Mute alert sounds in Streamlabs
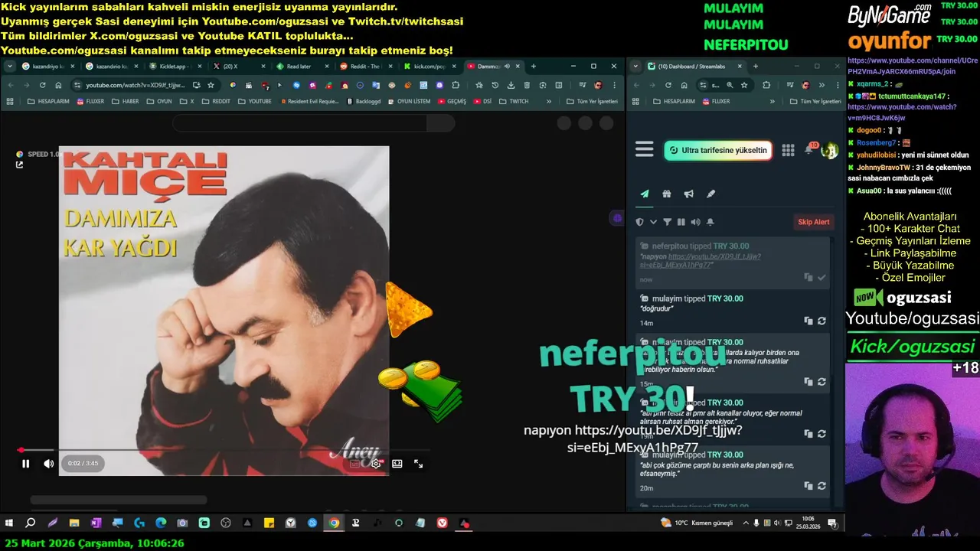Image resolution: width=980 pixels, height=551 pixels. click(x=695, y=222)
